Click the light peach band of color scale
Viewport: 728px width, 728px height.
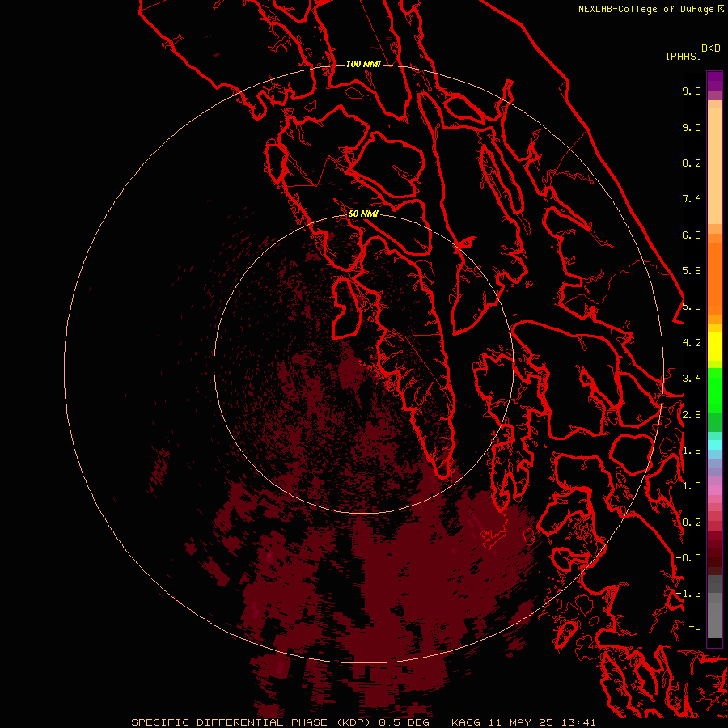tap(714, 166)
